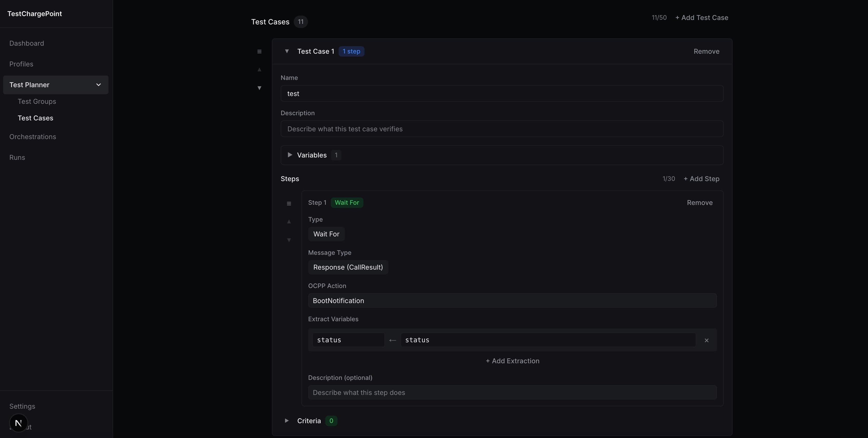The width and height of the screenshot is (868, 438).
Task: Click + Add Extraction
Action: [512, 360]
